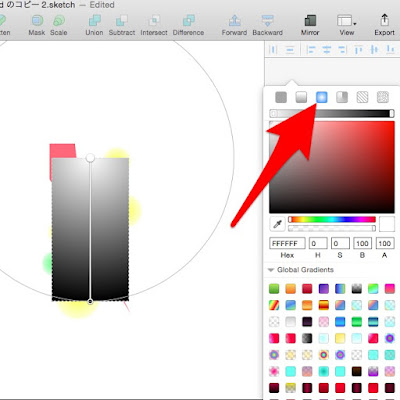Image resolution: width=400 pixels, height=400 pixels.
Task: Choose the angular gradient fill type
Action: tap(342, 97)
